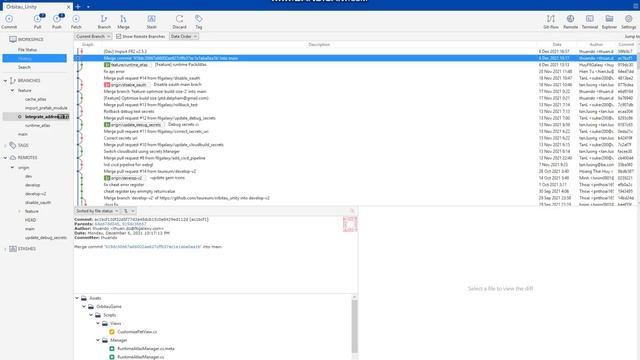Viewport: 640px width, 360px height.
Task: Click the Discard toolbar icon
Action: [179, 19]
